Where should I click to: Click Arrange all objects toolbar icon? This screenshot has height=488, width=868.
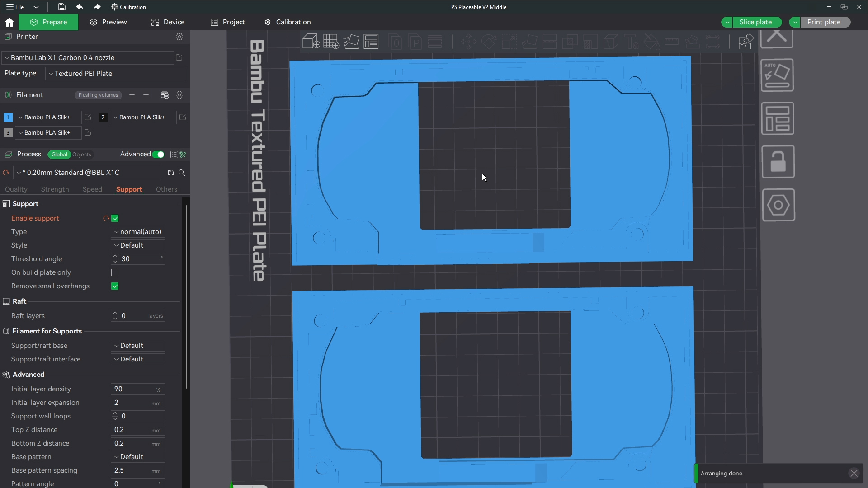coord(371,42)
